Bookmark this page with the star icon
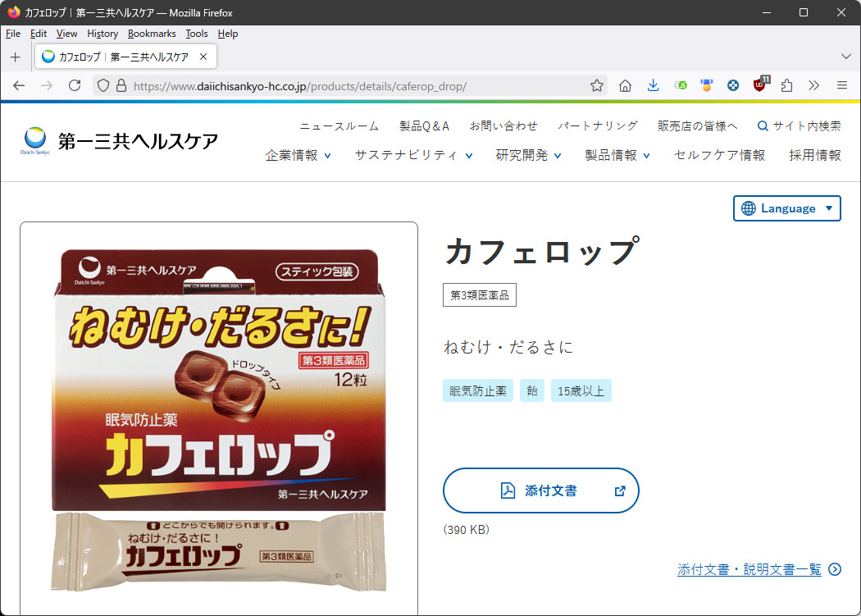The width and height of the screenshot is (861, 616). coord(597,85)
